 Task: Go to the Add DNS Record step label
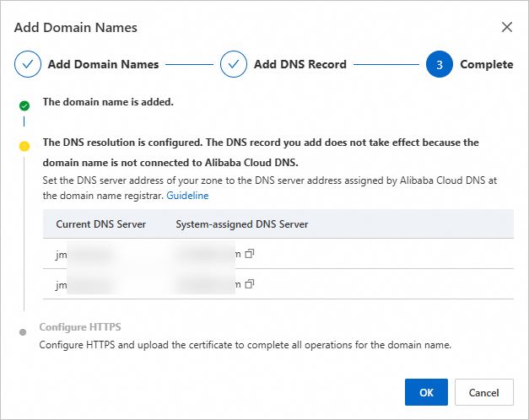pyautogui.click(x=300, y=64)
